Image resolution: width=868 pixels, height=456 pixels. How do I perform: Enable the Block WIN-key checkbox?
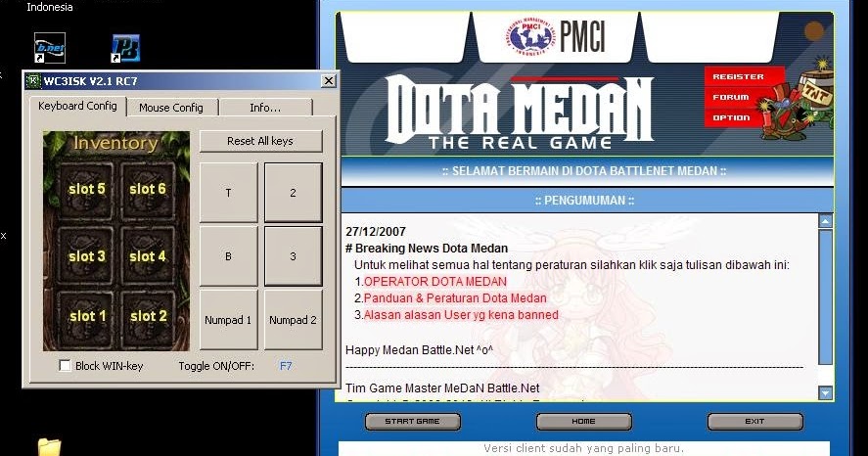[65, 366]
